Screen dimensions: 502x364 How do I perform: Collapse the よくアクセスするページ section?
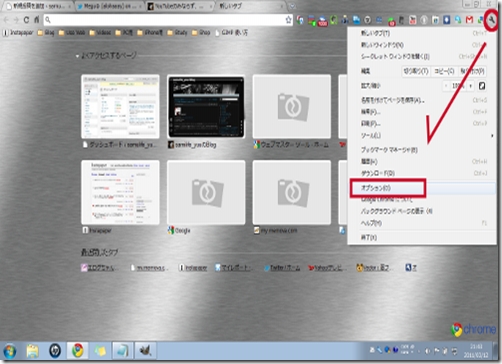(x=77, y=56)
